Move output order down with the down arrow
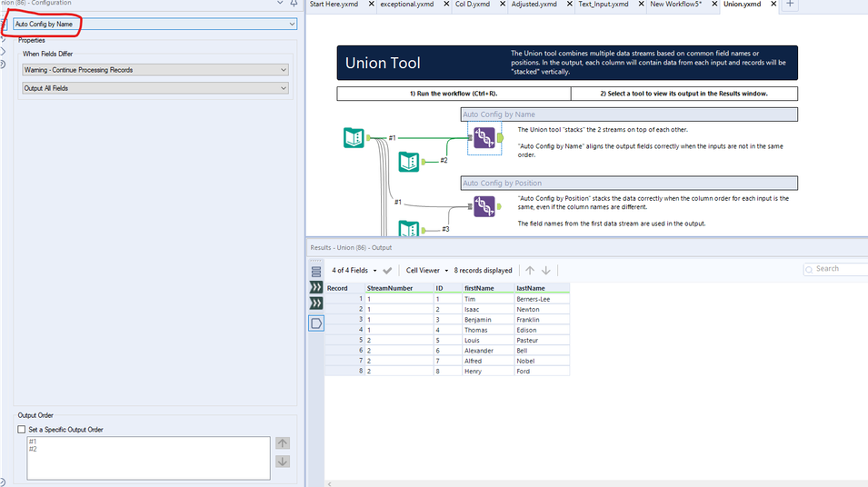The image size is (868, 487). [x=283, y=462]
